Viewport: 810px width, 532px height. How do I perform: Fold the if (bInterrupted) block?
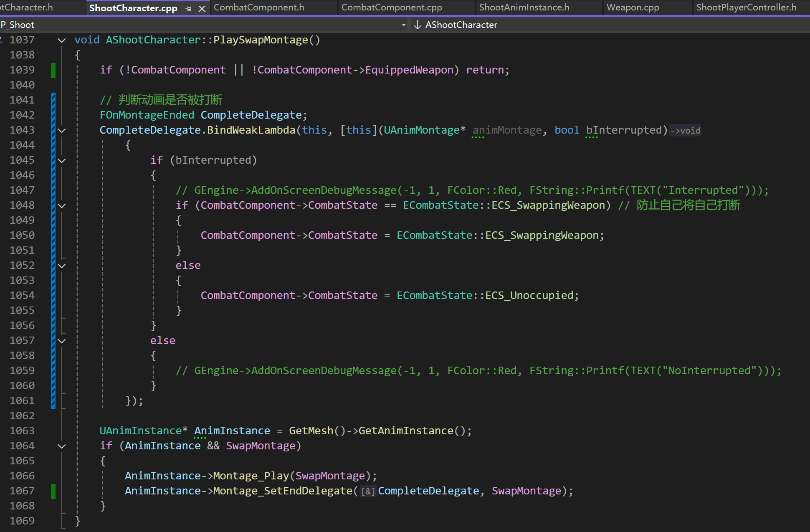click(62, 161)
